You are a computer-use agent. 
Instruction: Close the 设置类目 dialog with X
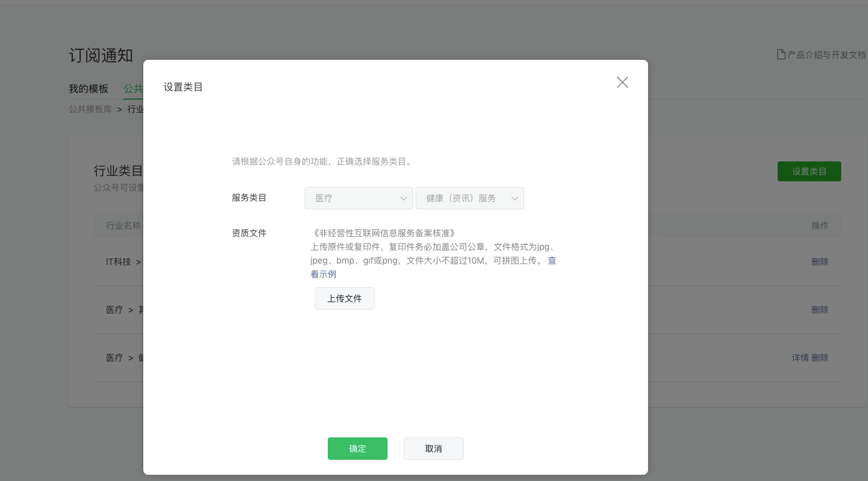(x=622, y=82)
